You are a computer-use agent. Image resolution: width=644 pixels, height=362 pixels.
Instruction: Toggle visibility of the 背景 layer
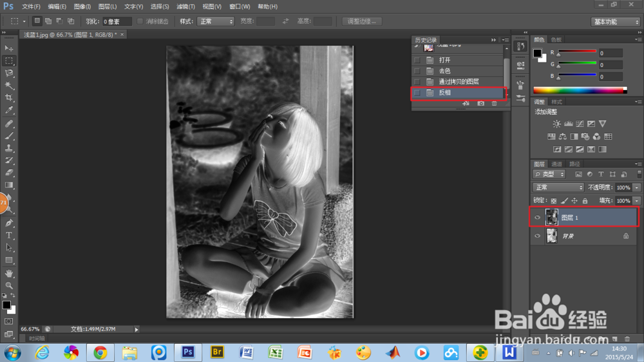537,236
